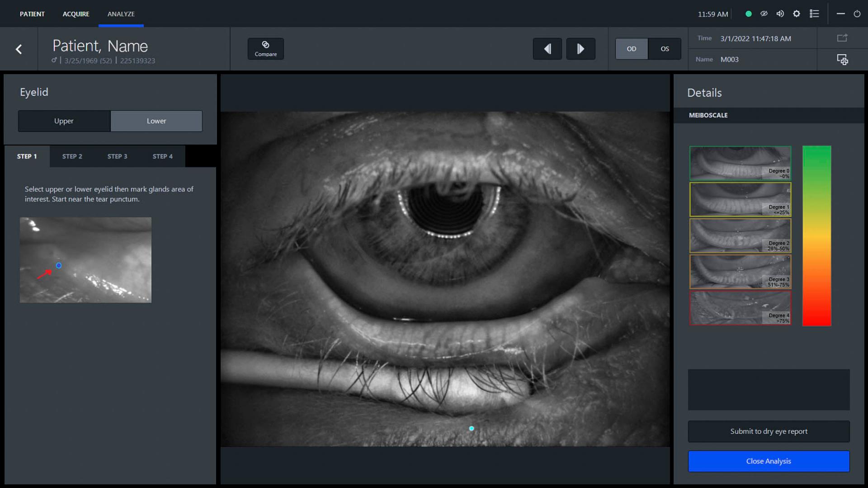Select the Upper eyelid option
868x488 pixels.
pyautogui.click(x=64, y=121)
